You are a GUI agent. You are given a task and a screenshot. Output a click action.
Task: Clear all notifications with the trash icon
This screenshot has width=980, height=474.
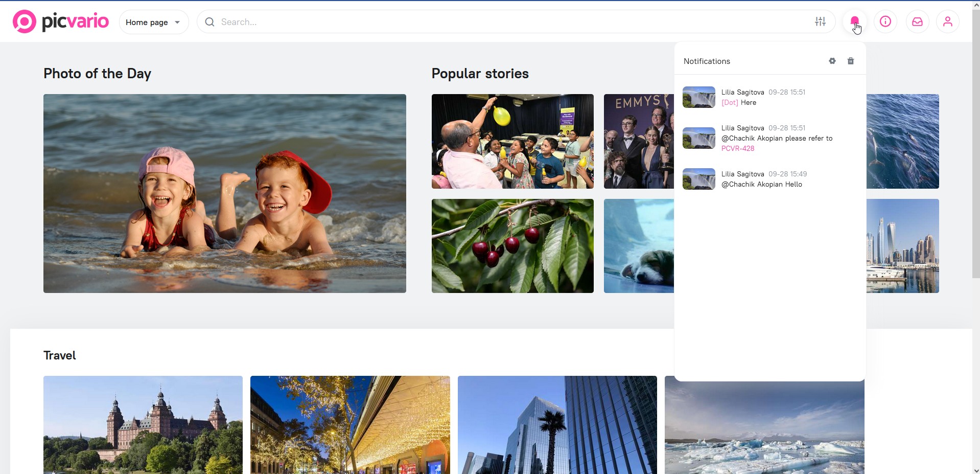click(x=850, y=61)
